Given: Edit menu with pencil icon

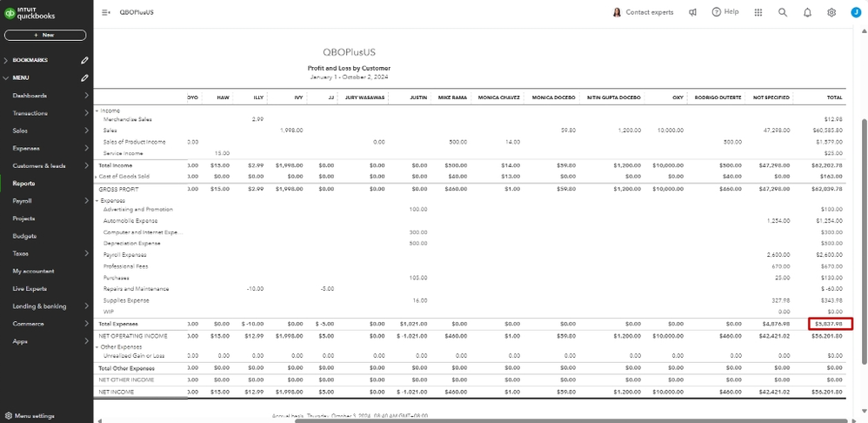Looking at the screenshot, I should pos(84,78).
